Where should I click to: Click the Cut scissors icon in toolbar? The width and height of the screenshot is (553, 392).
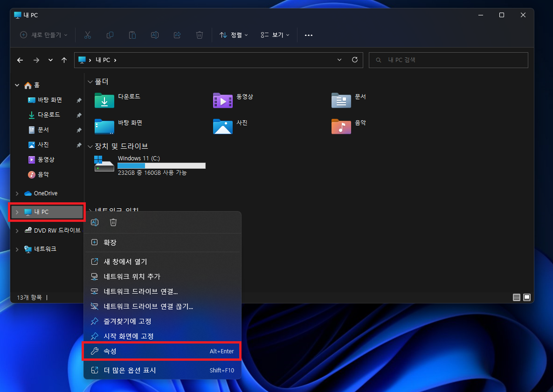click(x=88, y=35)
